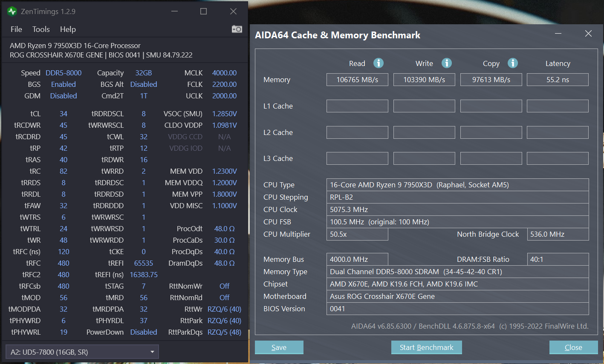
Task: Click the DDR5-8000 speed value
Action: [64, 73]
